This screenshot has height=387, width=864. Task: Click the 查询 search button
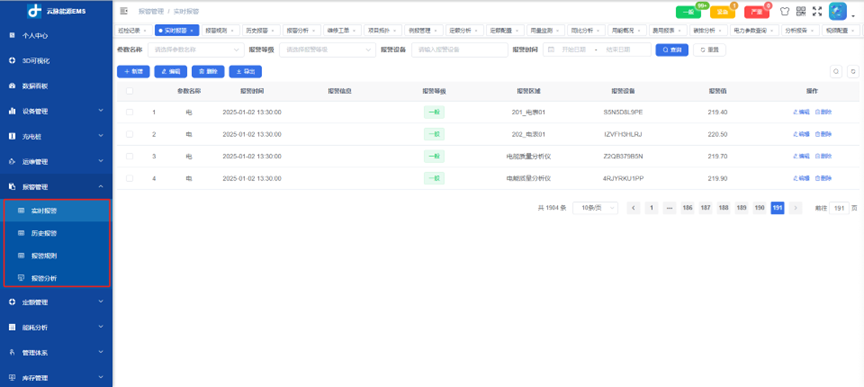click(672, 50)
